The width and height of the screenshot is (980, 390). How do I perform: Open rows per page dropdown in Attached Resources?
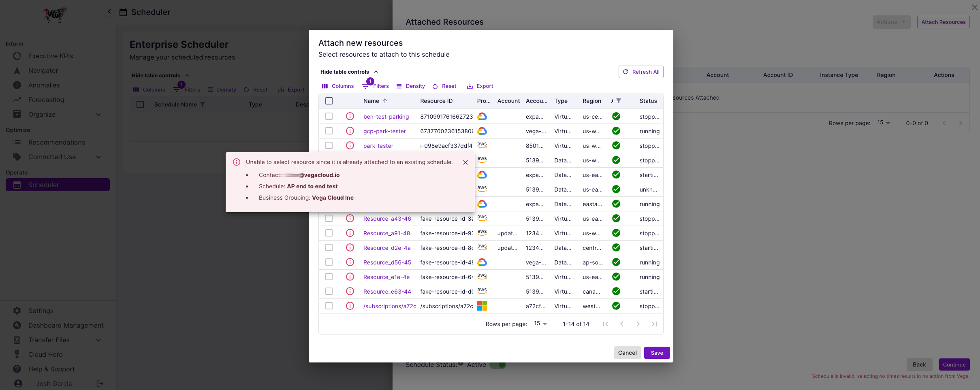coord(883,123)
